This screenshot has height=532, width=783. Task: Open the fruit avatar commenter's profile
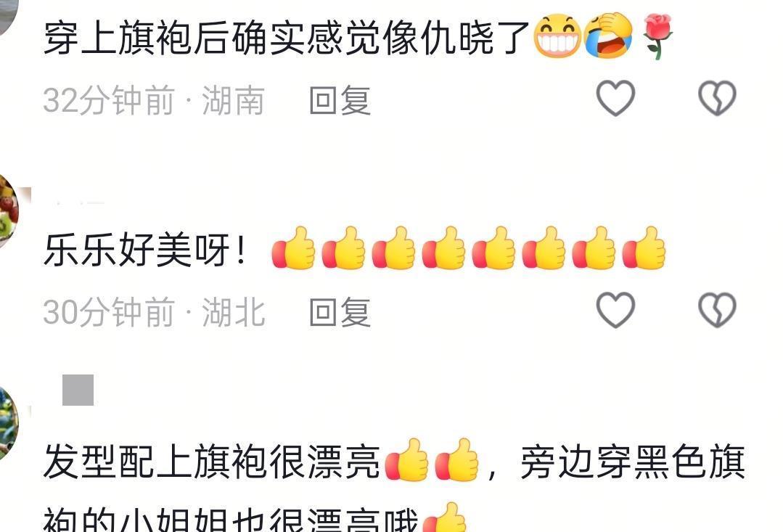[9, 210]
